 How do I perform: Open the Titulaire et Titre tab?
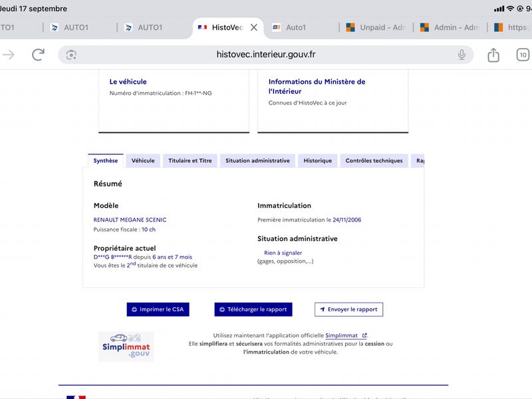(x=190, y=160)
